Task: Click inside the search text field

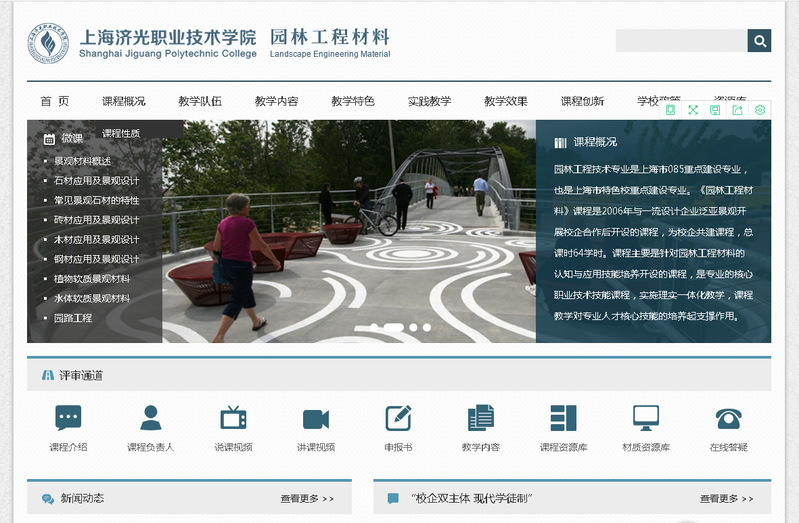Action: point(680,41)
